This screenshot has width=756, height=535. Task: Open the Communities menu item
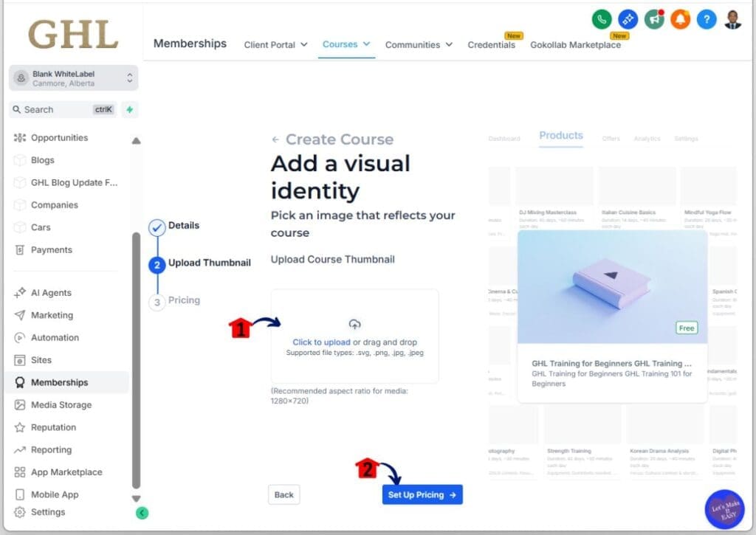tap(418, 44)
